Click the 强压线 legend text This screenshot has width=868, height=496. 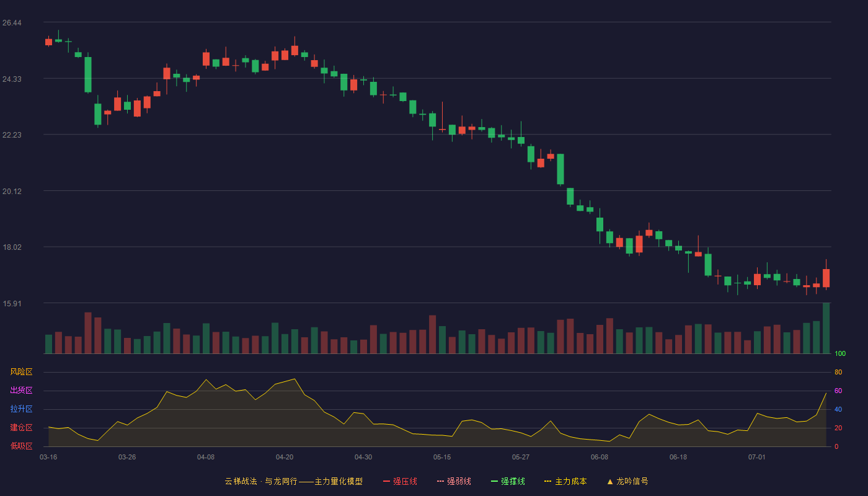click(405, 482)
